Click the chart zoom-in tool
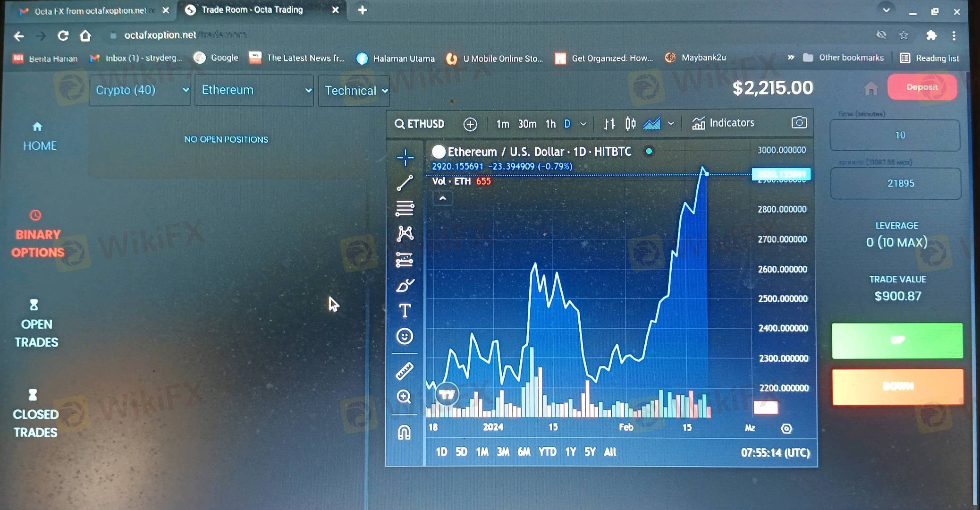The image size is (980, 510). click(x=404, y=397)
